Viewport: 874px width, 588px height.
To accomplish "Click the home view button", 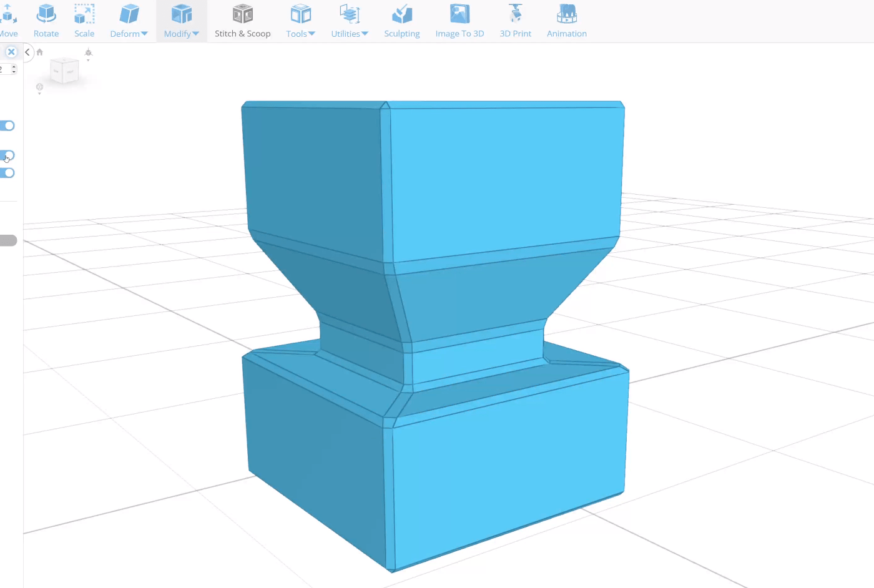I will click(39, 52).
